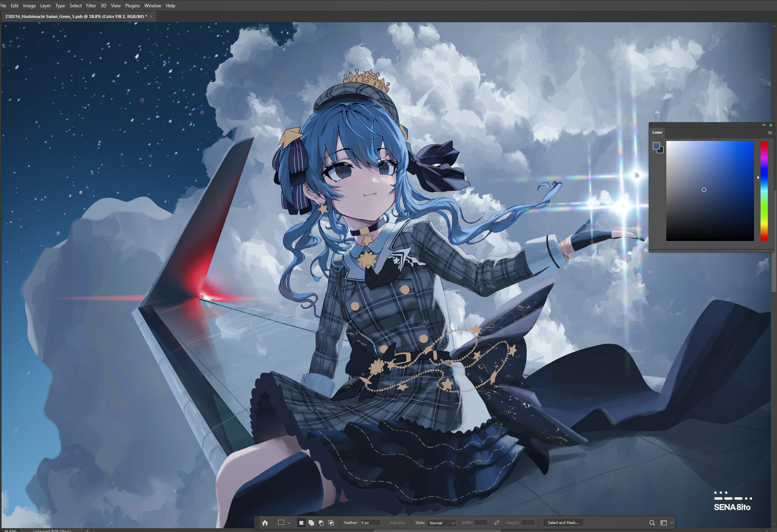
Task: Select the New Selection mode icon
Action: coord(301,522)
